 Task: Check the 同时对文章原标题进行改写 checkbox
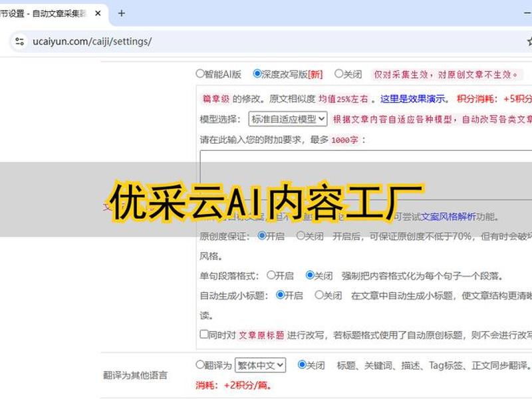pyautogui.click(x=204, y=334)
